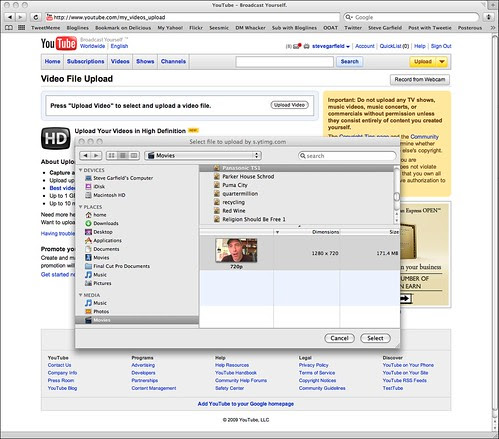Image resolution: width=499 pixels, height=439 pixels.
Task: Click the sort arrow column header
Action: tap(277, 232)
